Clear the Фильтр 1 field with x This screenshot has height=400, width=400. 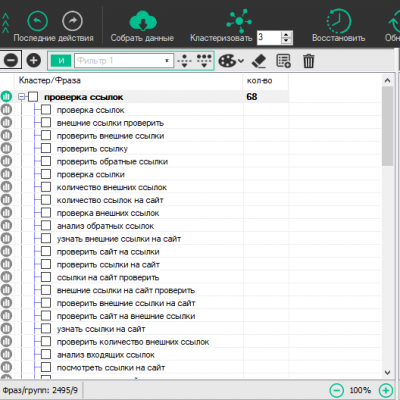point(167,61)
